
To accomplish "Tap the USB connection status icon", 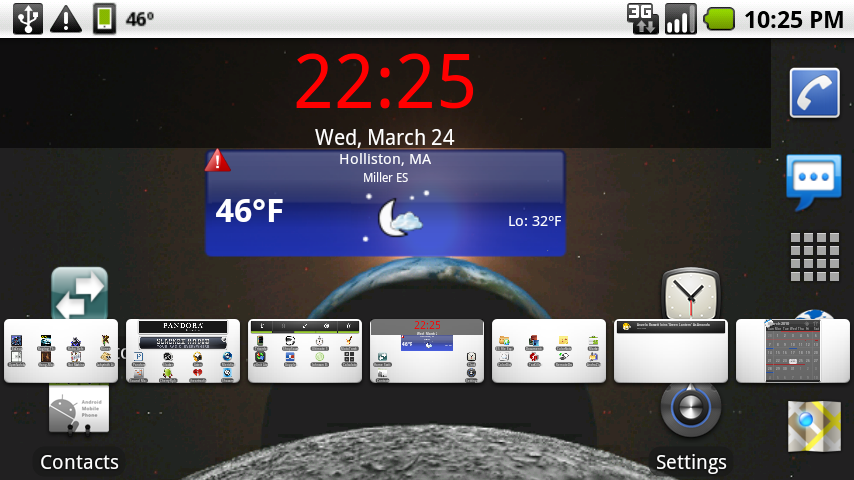I will coord(28,19).
